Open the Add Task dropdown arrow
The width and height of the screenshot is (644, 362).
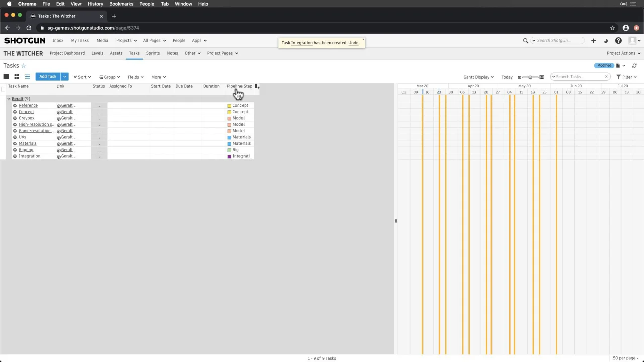[64, 77]
